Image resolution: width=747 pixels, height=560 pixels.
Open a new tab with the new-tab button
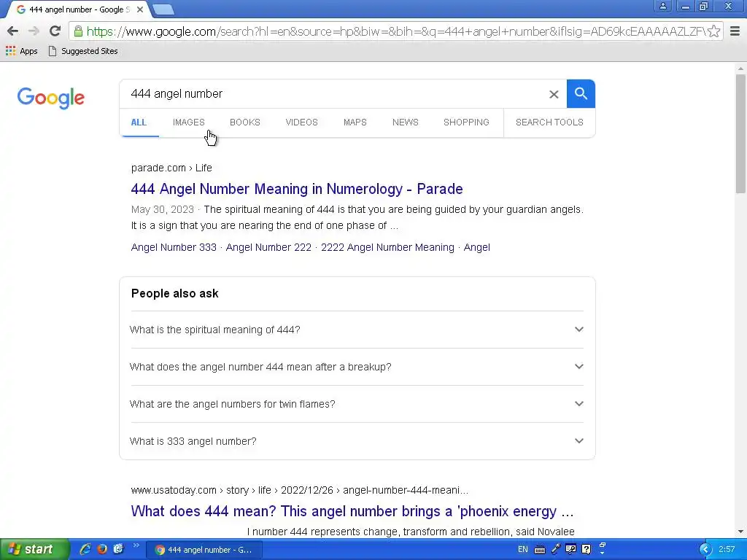163,9
